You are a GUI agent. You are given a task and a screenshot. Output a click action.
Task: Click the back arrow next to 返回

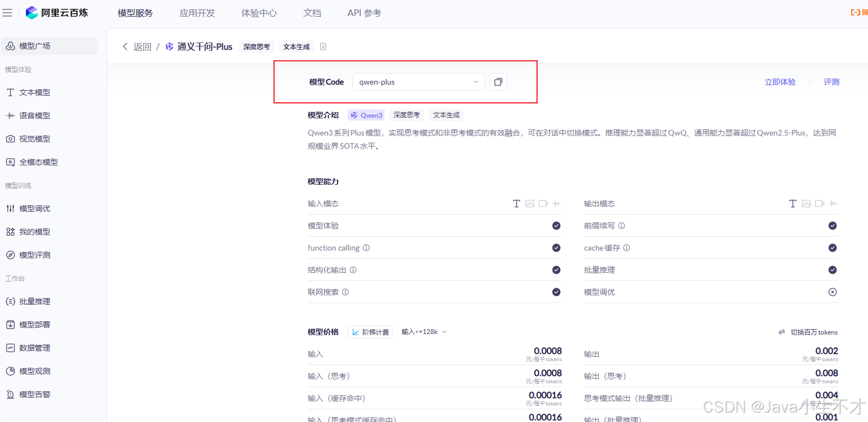pyautogui.click(x=125, y=46)
